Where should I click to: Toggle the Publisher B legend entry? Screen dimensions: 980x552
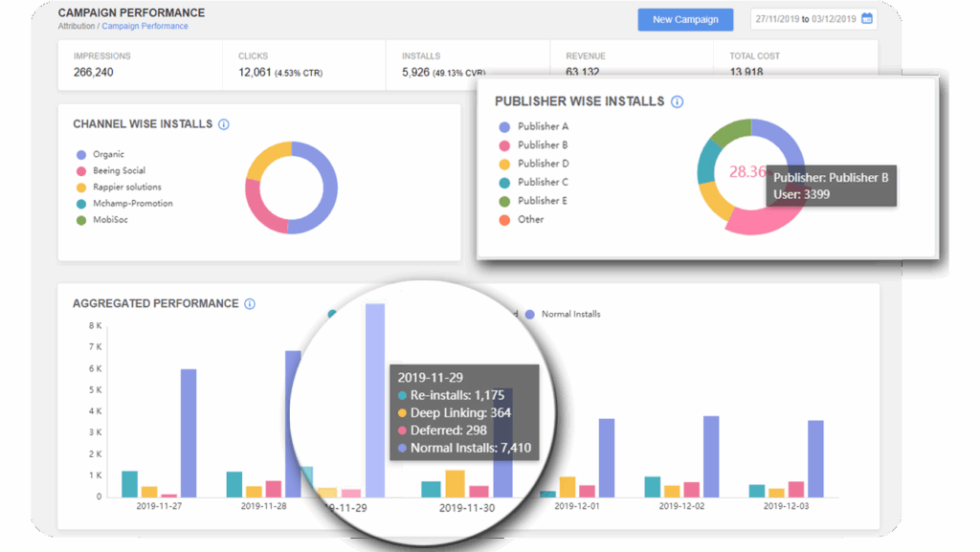533,145
